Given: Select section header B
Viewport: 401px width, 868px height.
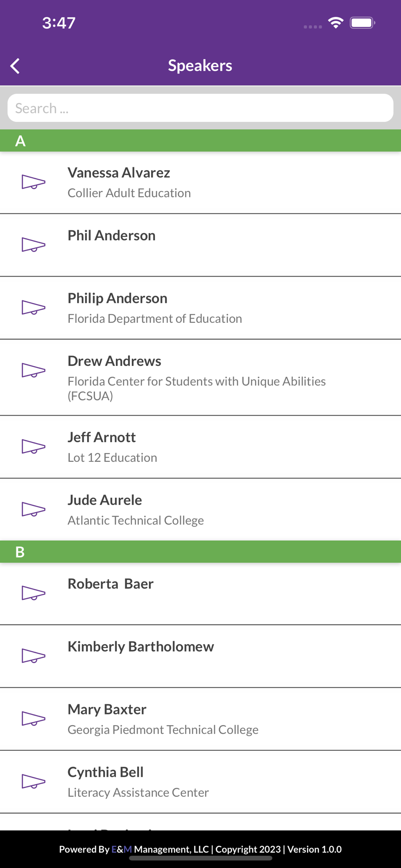Looking at the screenshot, I should click(200, 552).
